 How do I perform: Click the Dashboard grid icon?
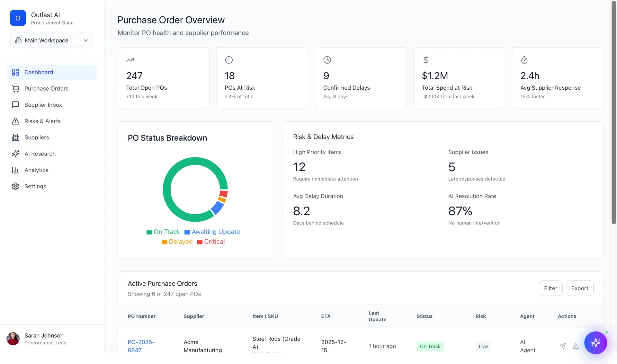click(x=15, y=72)
